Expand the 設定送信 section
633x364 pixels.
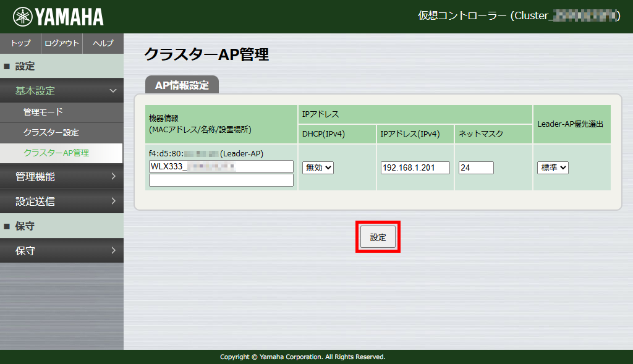tap(62, 201)
